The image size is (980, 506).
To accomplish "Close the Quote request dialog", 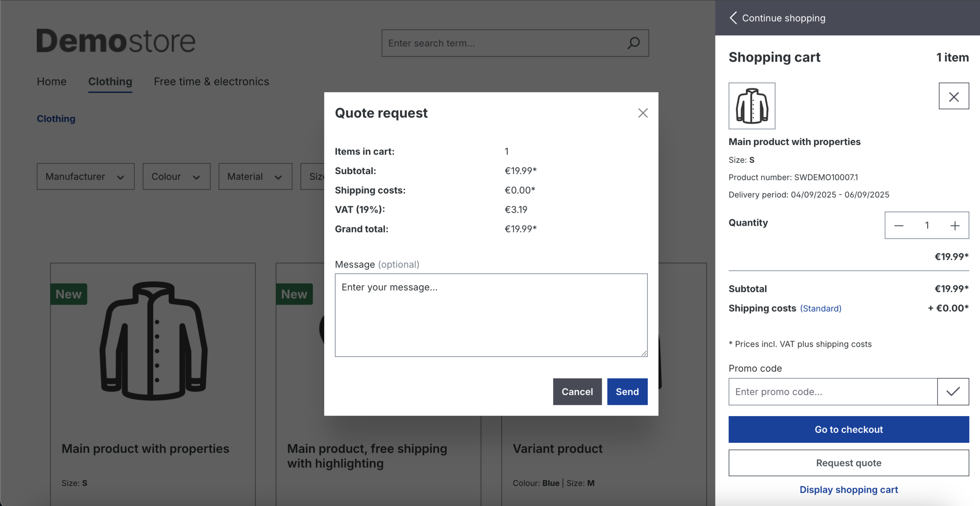I will point(643,113).
